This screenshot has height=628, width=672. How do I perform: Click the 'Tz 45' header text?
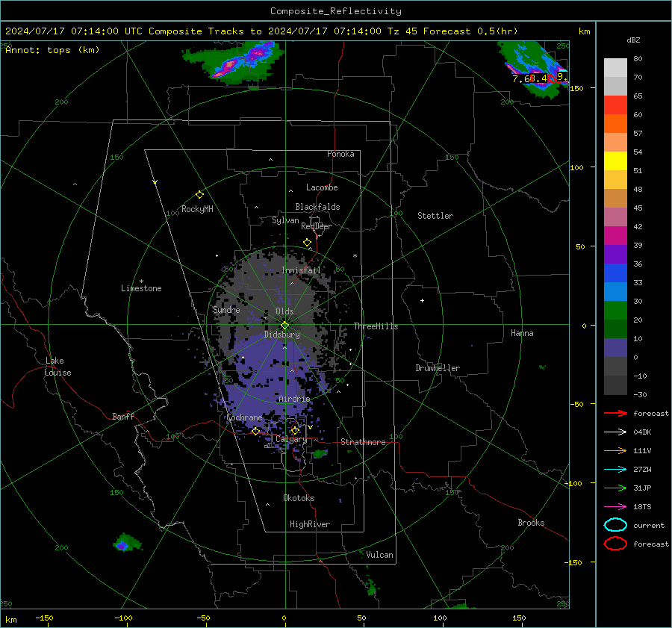click(402, 31)
